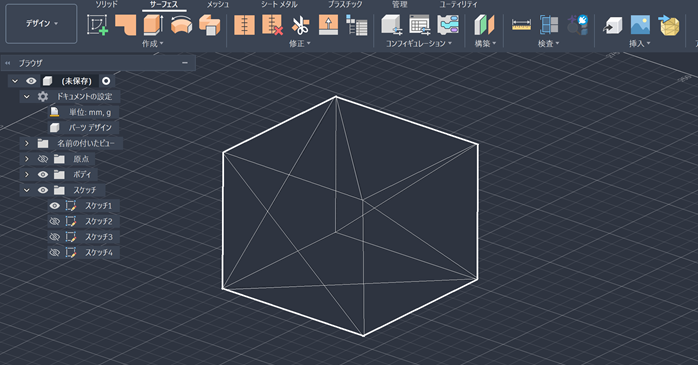Click the Insert Derive cube icon
This screenshot has height=365, width=698.
tap(613, 25)
